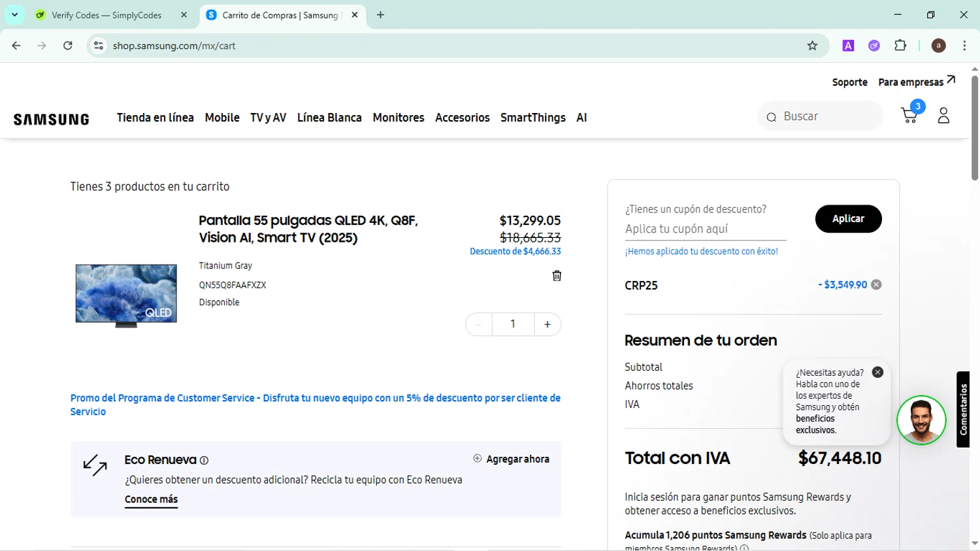
Task: Click the coupon discount - $3,549.90
Action: coord(843,284)
